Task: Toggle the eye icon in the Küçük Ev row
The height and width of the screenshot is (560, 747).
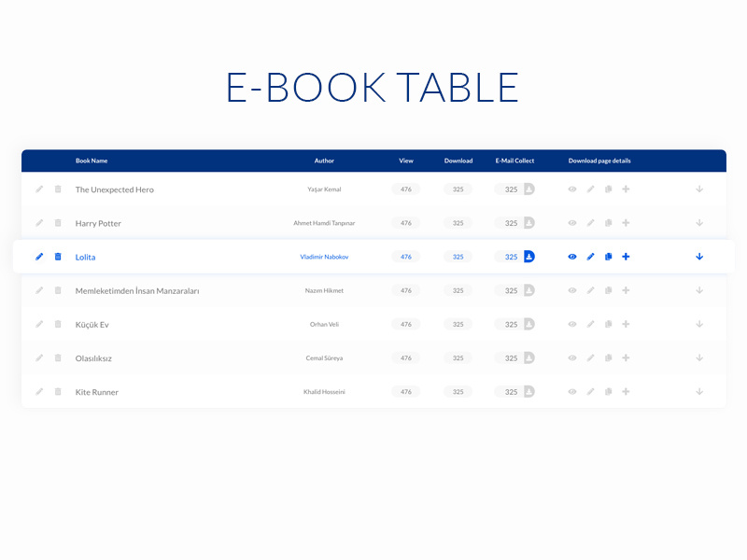Action: pyautogui.click(x=572, y=324)
